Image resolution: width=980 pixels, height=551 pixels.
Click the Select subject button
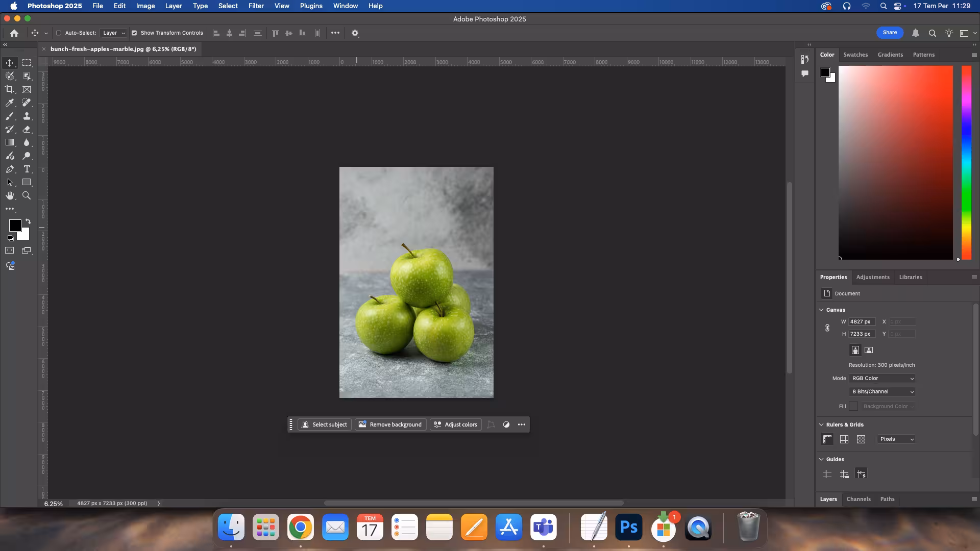coord(325,424)
